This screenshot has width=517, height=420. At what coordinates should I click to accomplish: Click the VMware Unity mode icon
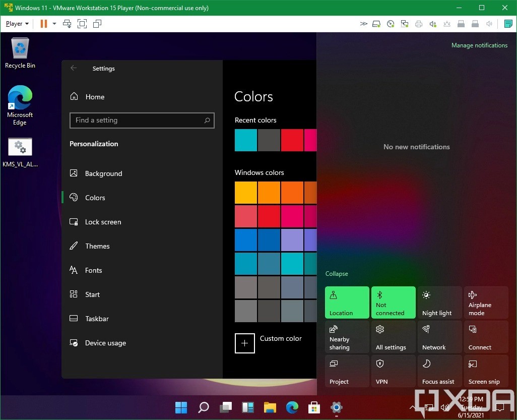click(97, 24)
